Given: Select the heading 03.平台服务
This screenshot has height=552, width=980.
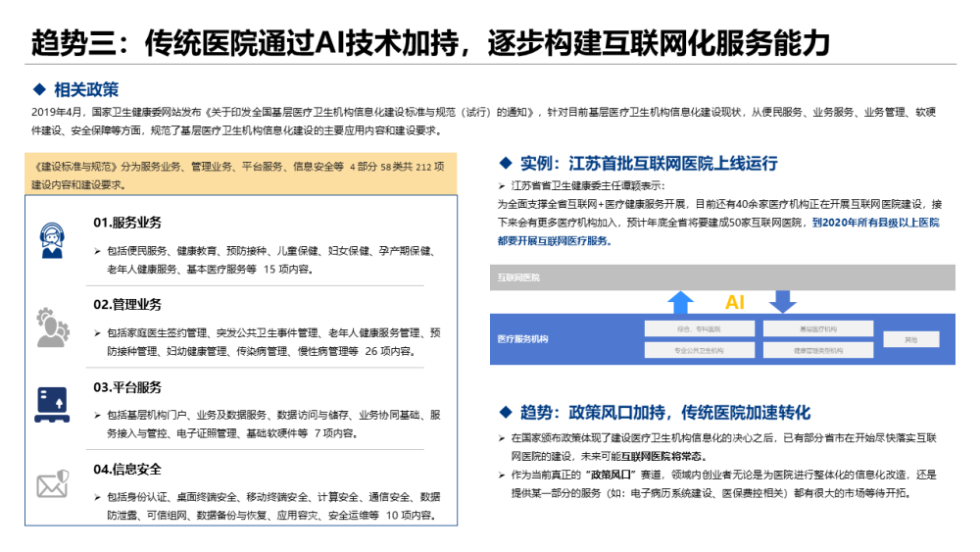Looking at the screenshot, I should pos(127,387).
